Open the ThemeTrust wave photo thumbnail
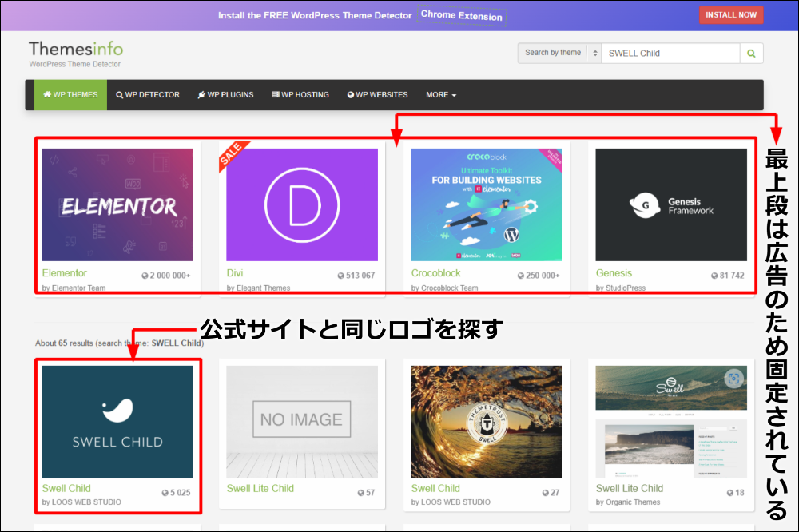Image resolution: width=799 pixels, height=532 pixels. (487, 422)
